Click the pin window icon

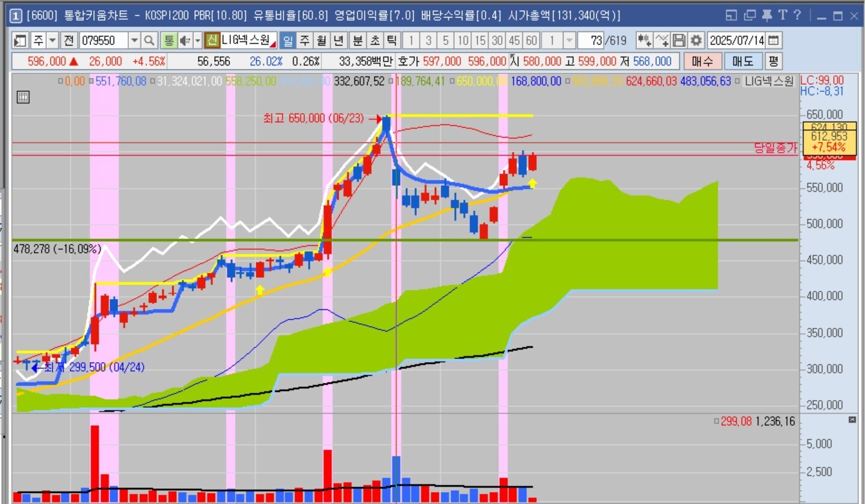click(x=766, y=16)
